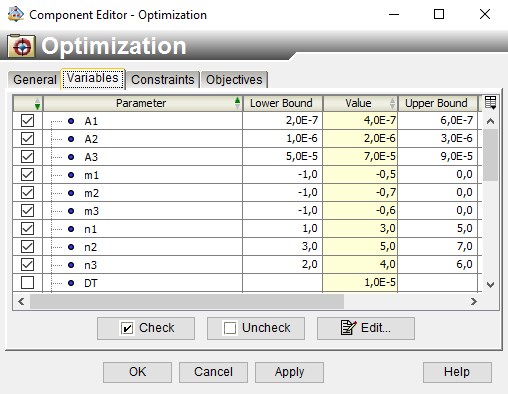Screen dimensions: 508x394
Task: Open the Objectives tab
Action: (x=234, y=80)
